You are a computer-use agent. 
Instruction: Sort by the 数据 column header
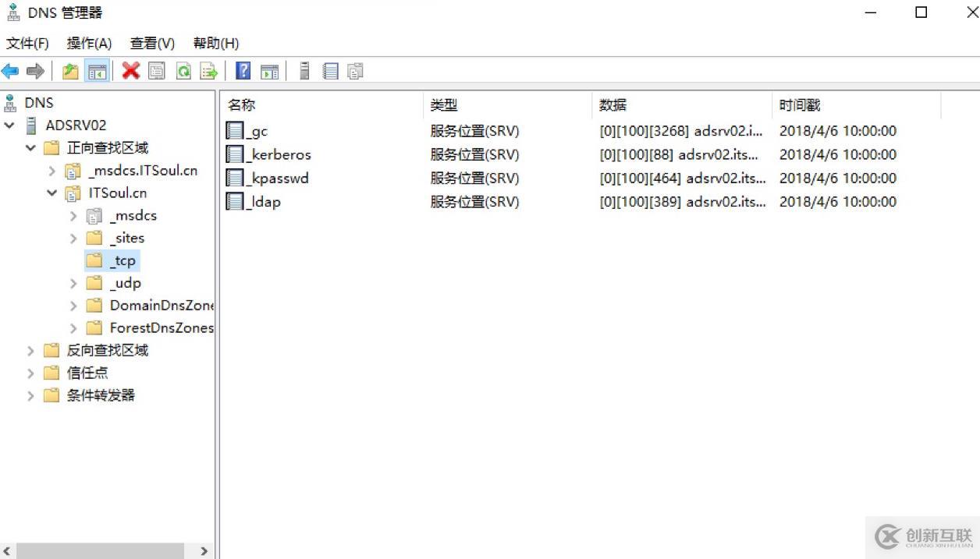tap(682, 105)
